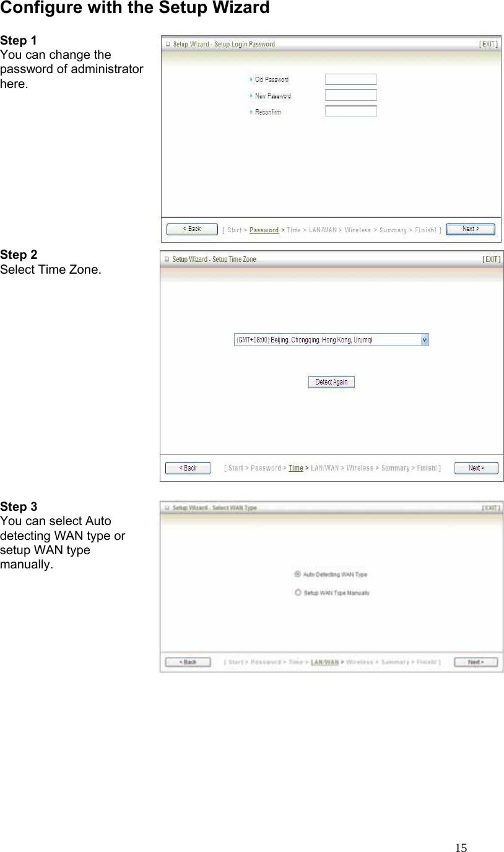The height and width of the screenshot is (852, 504).
Task: Click the Reconfirm label text
Action: click(268, 112)
